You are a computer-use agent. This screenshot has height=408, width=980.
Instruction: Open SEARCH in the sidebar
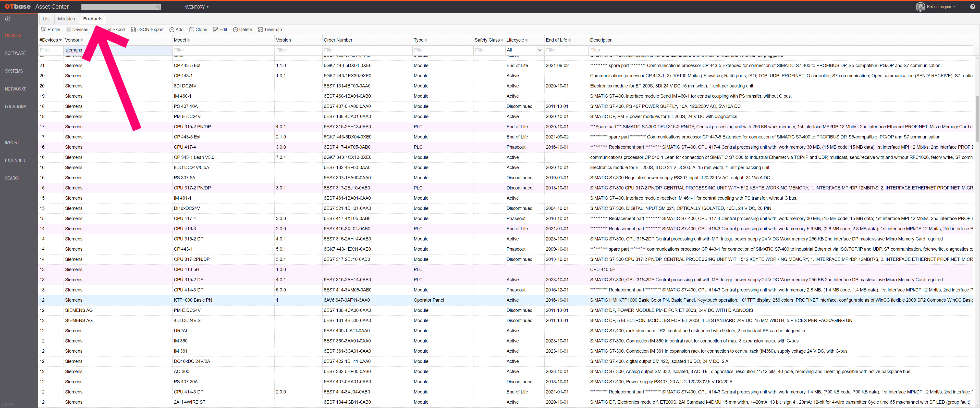point(13,178)
